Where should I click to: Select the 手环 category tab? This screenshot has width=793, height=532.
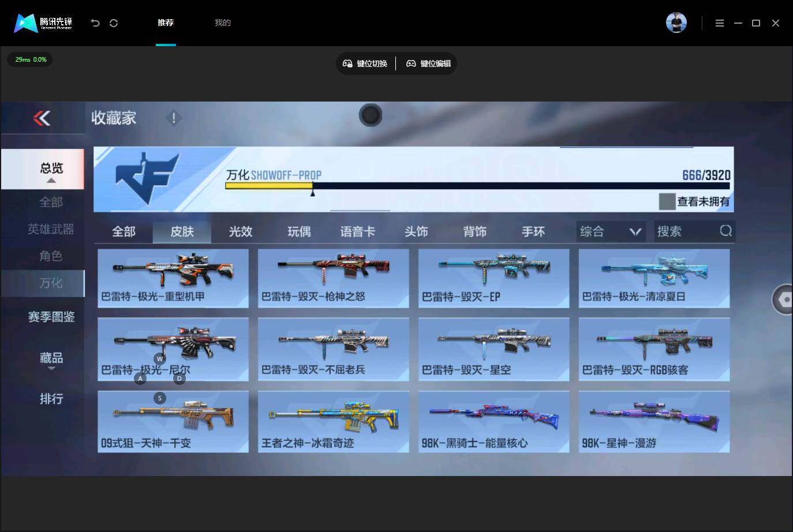(533, 231)
